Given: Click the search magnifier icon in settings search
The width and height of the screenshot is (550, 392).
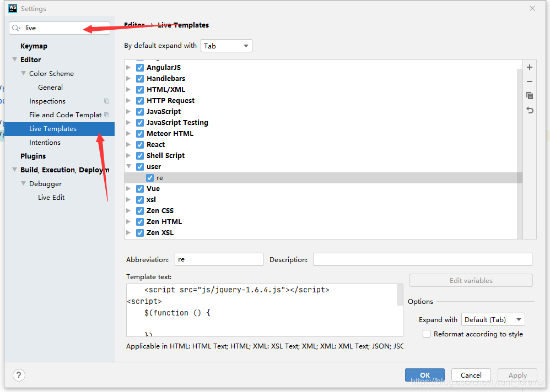Looking at the screenshot, I should pyautogui.click(x=16, y=28).
